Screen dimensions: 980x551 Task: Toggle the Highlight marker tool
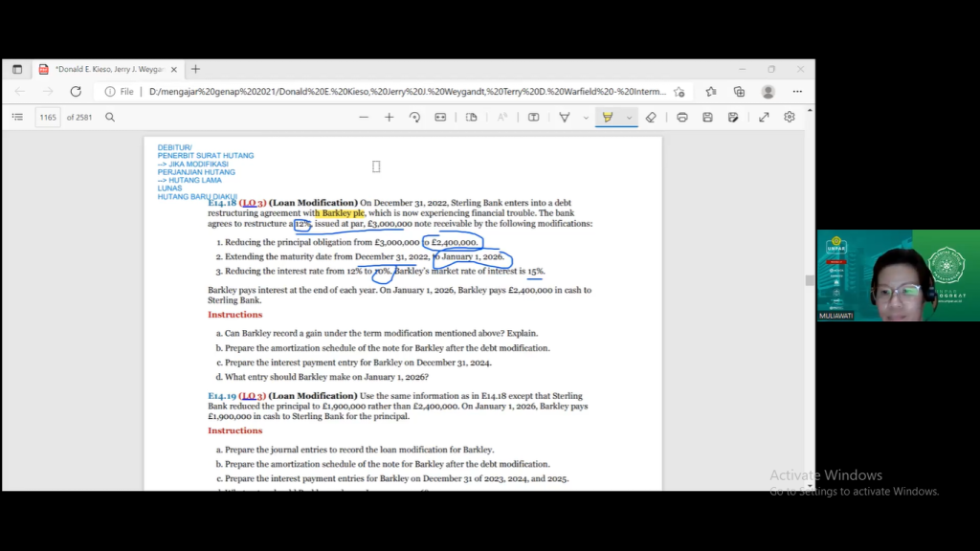pos(607,117)
